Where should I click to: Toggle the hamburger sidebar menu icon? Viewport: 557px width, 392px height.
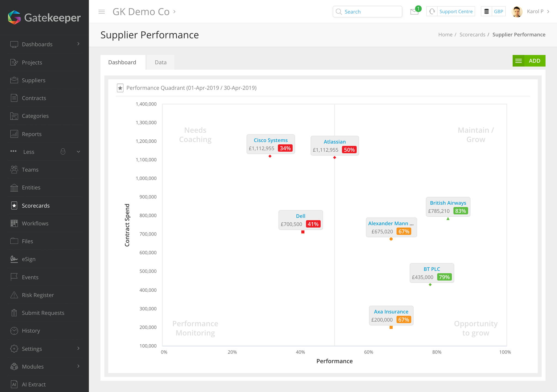coord(102,12)
